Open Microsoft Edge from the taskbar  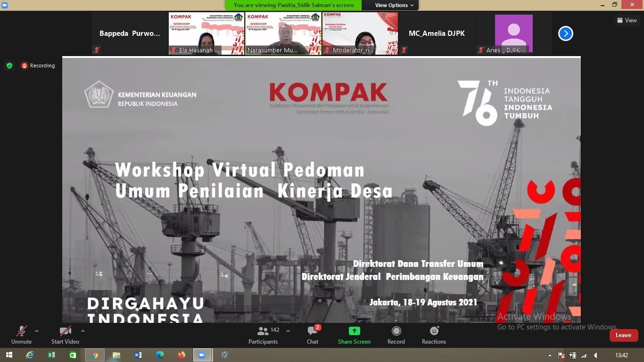coord(160,355)
